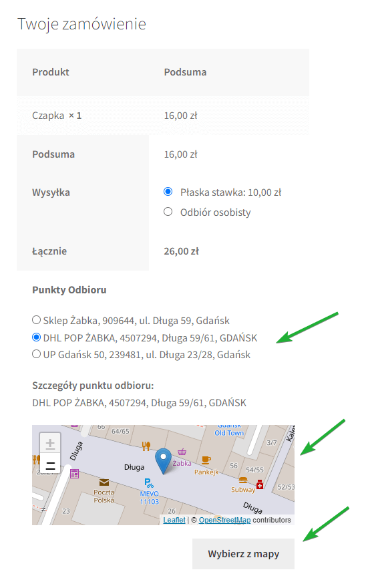Open the Leaflet attribution link
Image resolution: width=368 pixels, height=588 pixels.
[174, 520]
